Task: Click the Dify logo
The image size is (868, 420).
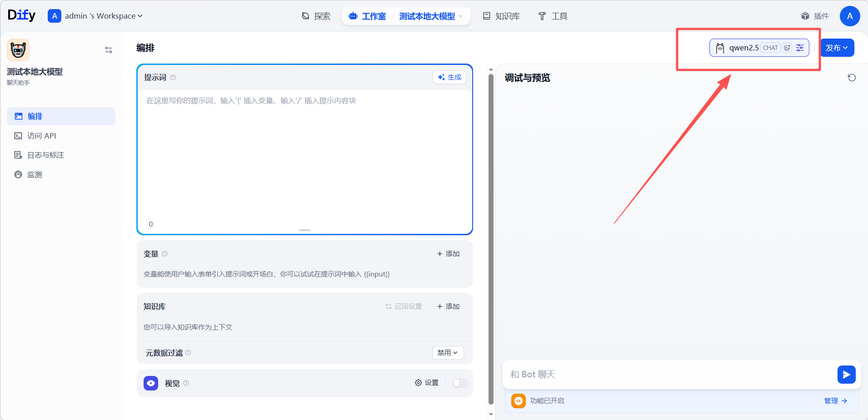Action: [x=21, y=15]
